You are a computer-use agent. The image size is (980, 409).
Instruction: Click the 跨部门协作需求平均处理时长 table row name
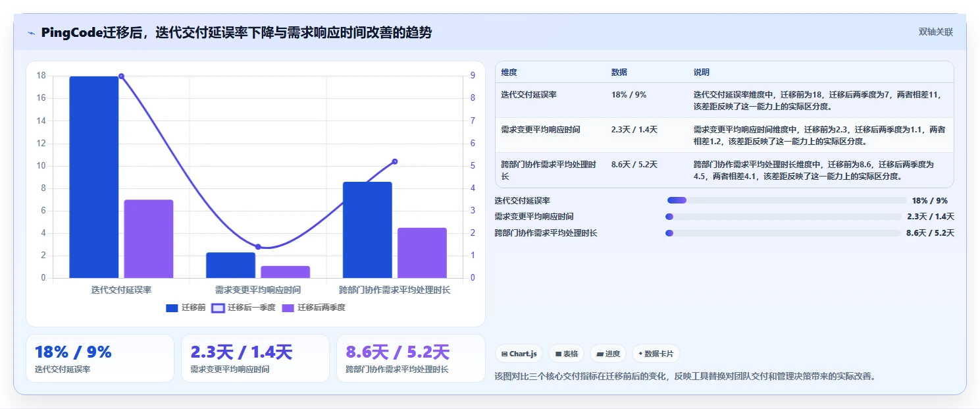coord(549,171)
